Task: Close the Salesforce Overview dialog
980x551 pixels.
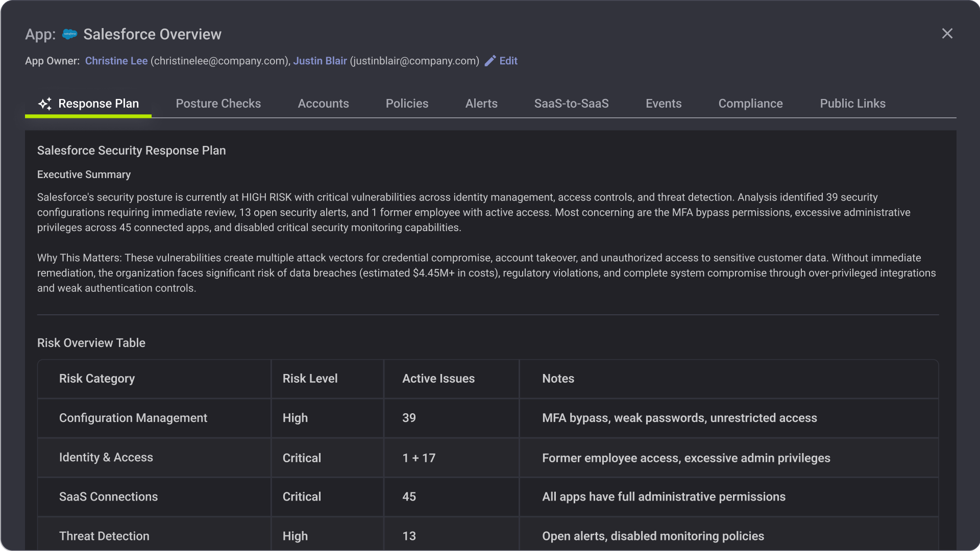Action: [x=947, y=34]
